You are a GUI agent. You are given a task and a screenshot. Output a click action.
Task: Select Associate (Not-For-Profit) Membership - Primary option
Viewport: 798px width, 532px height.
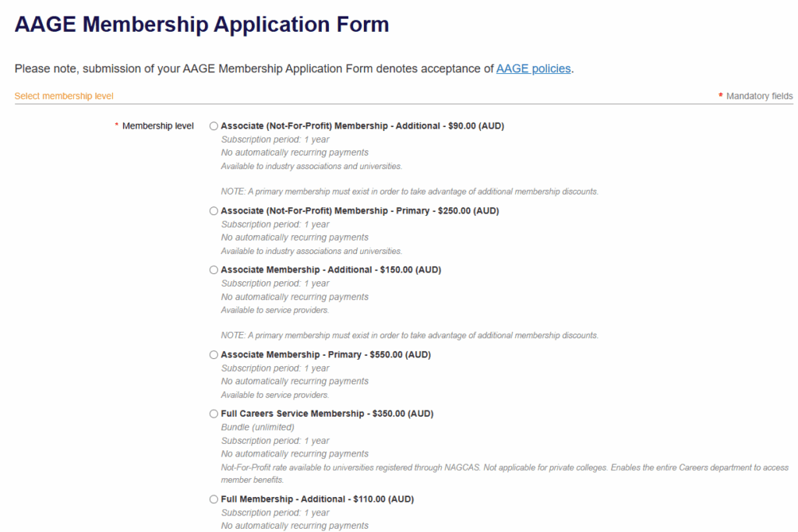[214, 210]
